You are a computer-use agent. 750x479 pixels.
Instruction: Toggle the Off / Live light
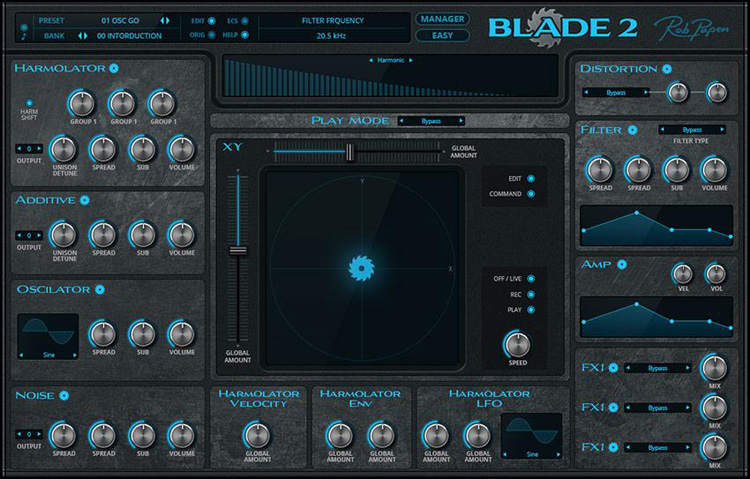pyautogui.click(x=530, y=278)
